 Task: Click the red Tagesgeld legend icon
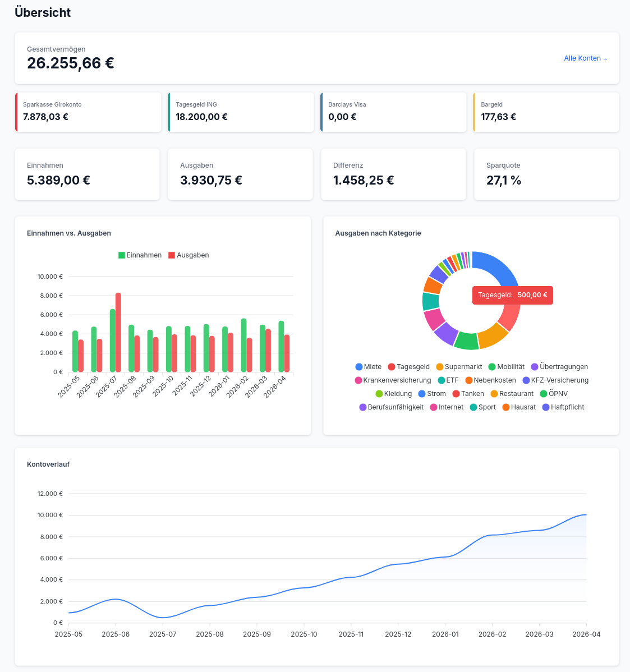[x=391, y=367]
